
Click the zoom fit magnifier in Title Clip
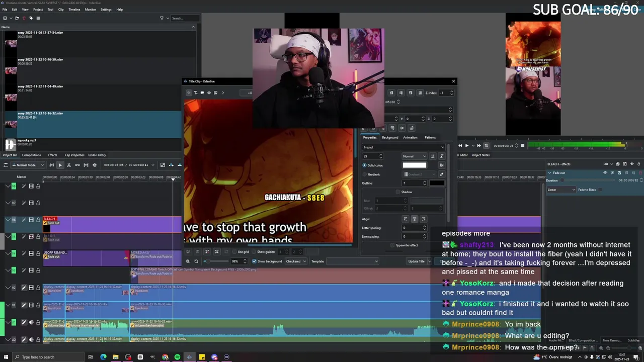188,261
